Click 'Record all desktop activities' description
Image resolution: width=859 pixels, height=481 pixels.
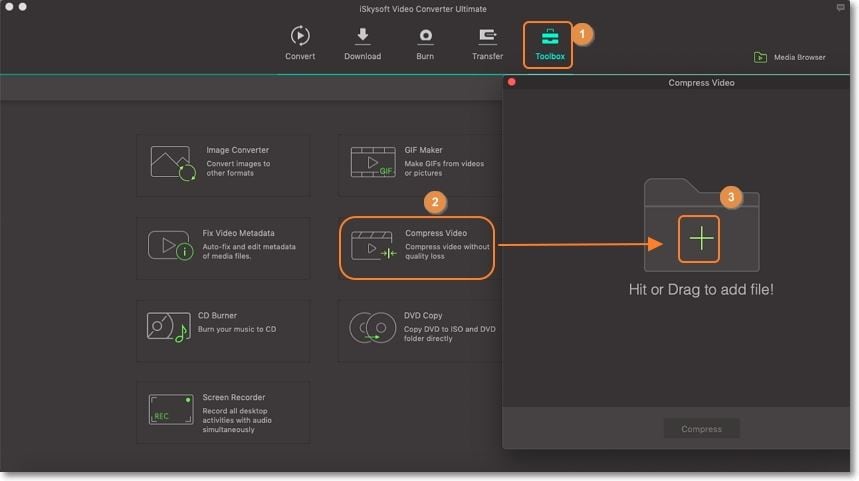pos(237,420)
